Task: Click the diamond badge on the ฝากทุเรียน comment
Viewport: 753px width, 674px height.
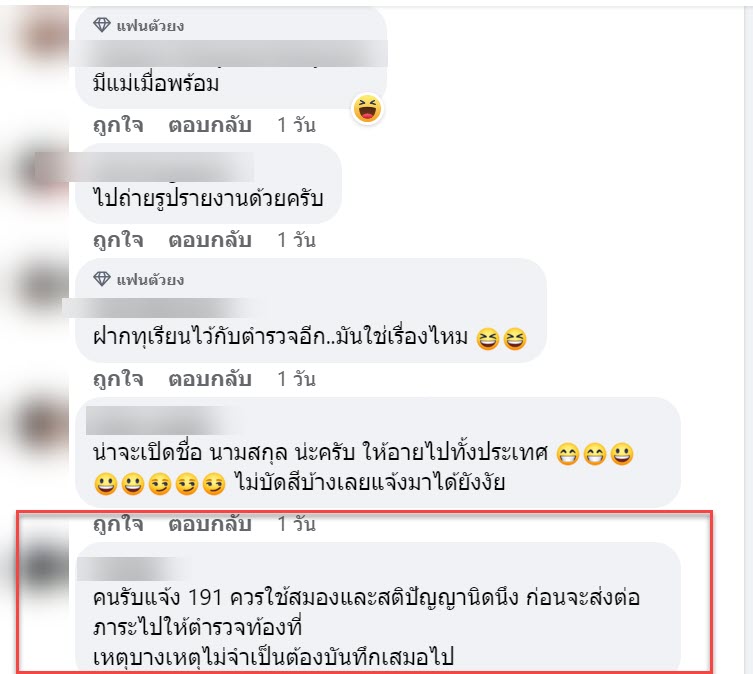Action: [101, 279]
